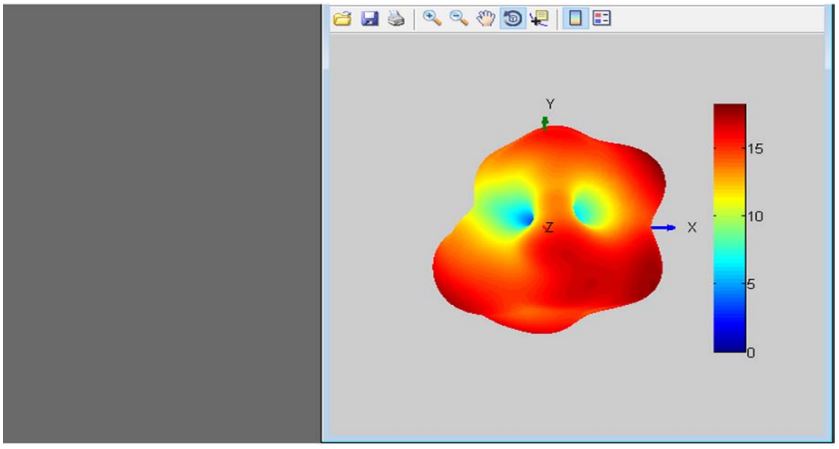The height and width of the screenshot is (449, 839).
Task: Click the Z axis label at the plot center
Action: [548, 228]
